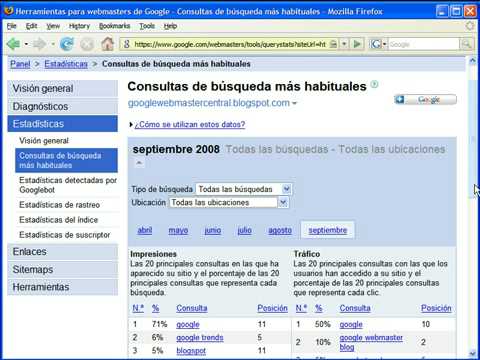This screenshot has height=360, width=480.
Task: Open Visión general main sidebar section
Action: point(63,88)
